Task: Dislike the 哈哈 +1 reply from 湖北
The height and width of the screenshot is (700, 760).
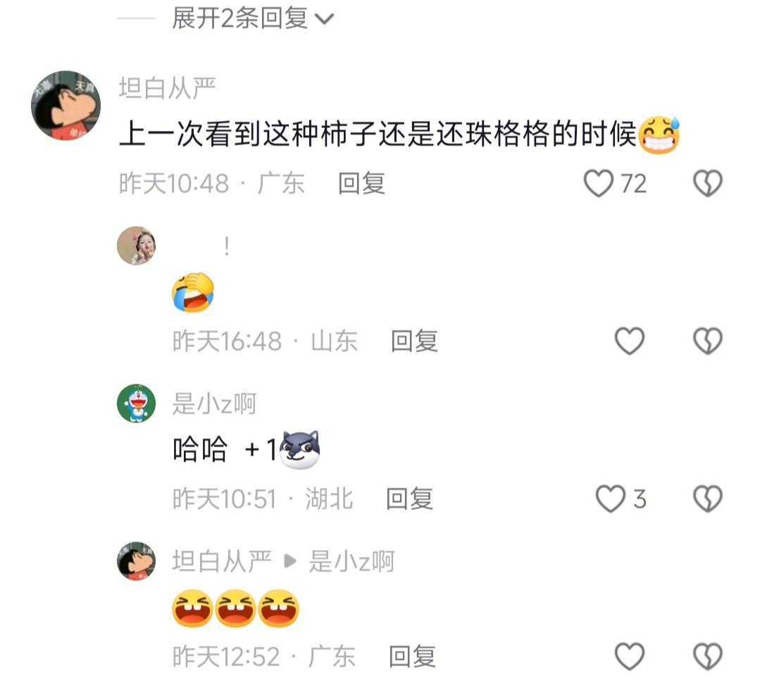Action: (708, 499)
